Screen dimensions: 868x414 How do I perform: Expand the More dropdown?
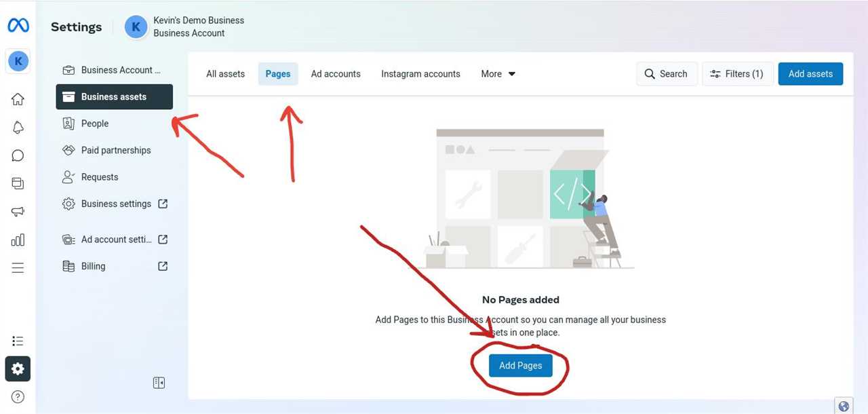498,74
